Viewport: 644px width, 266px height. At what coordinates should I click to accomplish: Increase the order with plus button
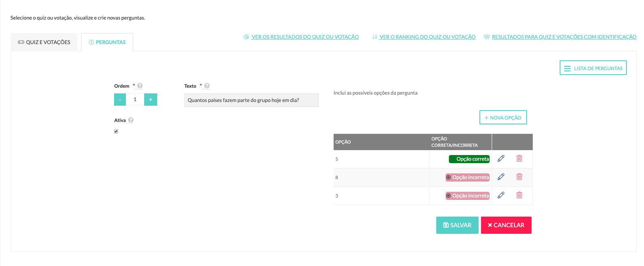click(x=151, y=100)
